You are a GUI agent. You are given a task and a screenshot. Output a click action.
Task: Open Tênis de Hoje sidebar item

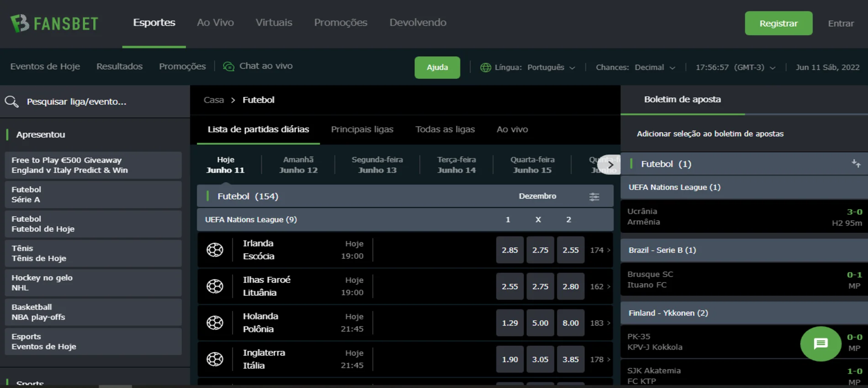coord(93,253)
